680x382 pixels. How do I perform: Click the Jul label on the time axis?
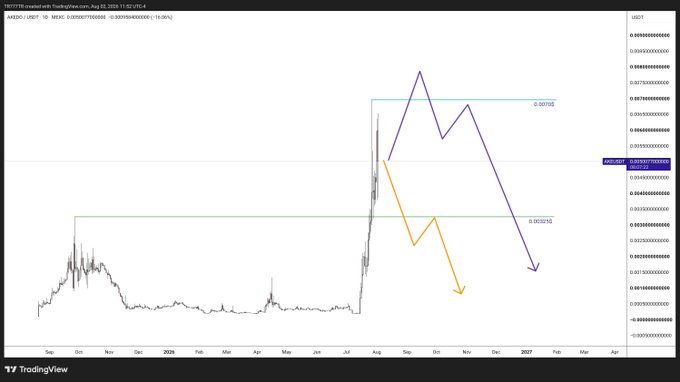tap(347, 352)
